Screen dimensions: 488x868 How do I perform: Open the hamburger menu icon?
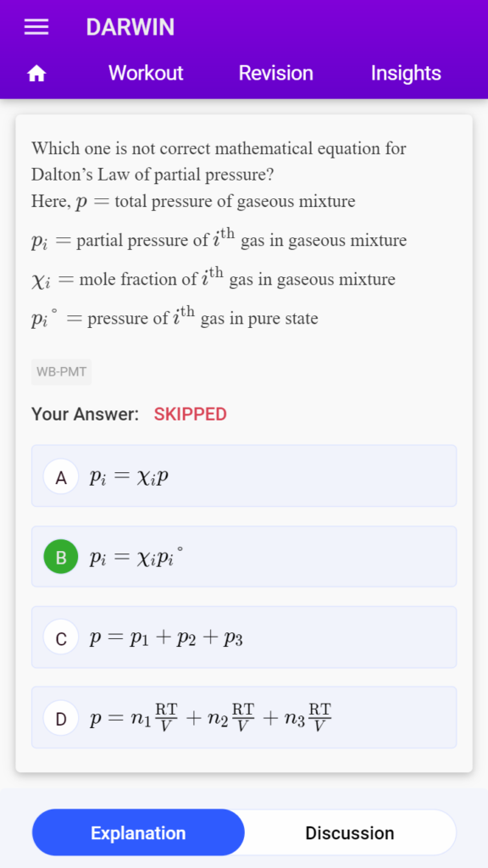[36, 27]
